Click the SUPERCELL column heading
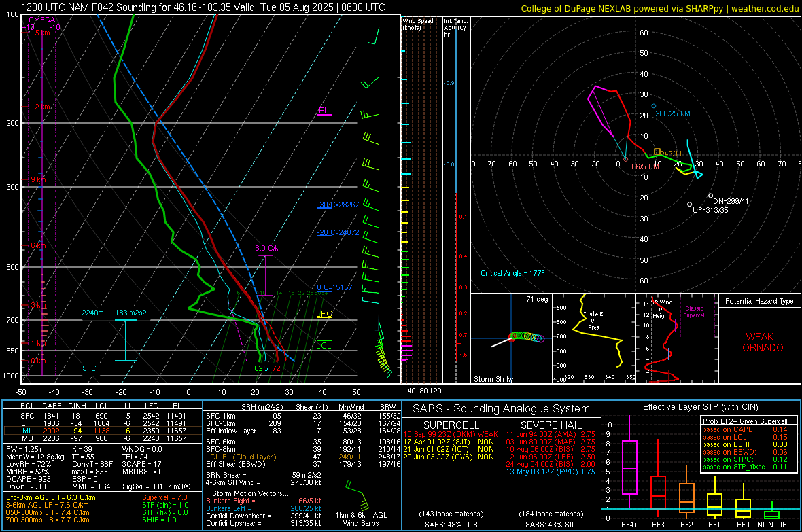Viewport: 802px width, 532px height. (451, 425)
